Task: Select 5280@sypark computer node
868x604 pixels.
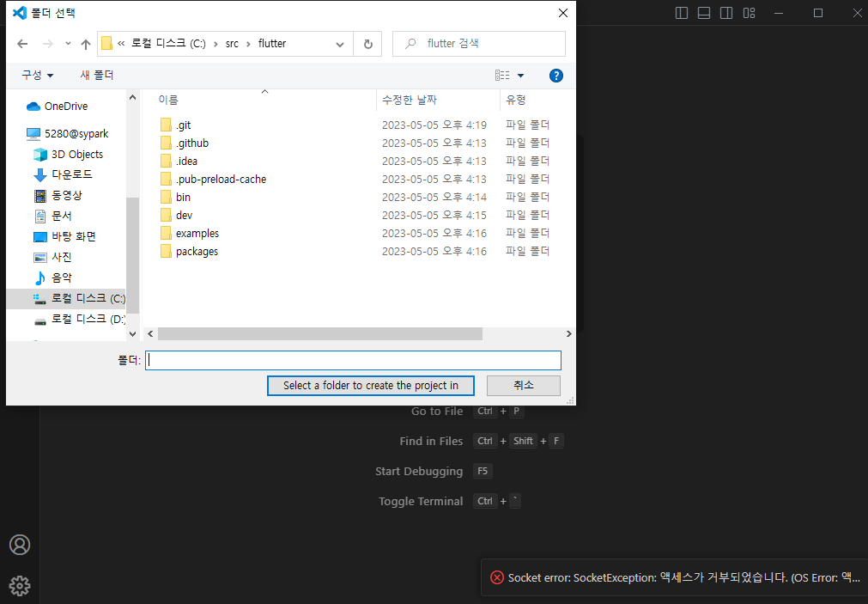Action: pyautogui.click(x=67, y=133)
